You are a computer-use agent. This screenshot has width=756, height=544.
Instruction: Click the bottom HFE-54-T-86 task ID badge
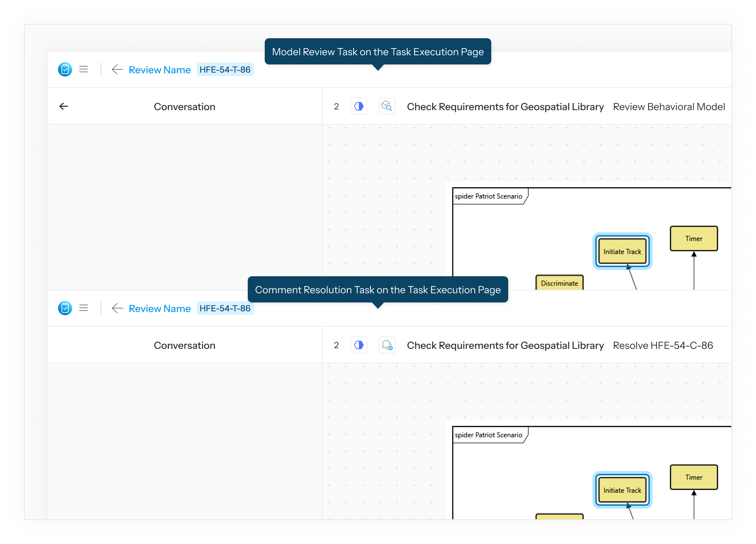click(225, 308)
